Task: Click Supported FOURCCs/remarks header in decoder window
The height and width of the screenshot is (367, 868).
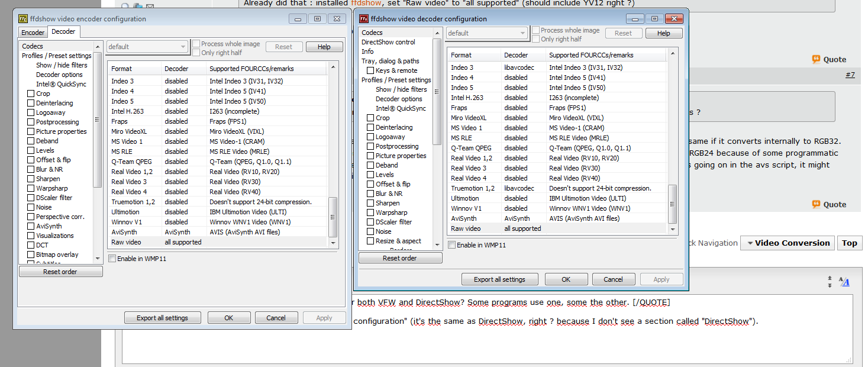Action: 607,55
